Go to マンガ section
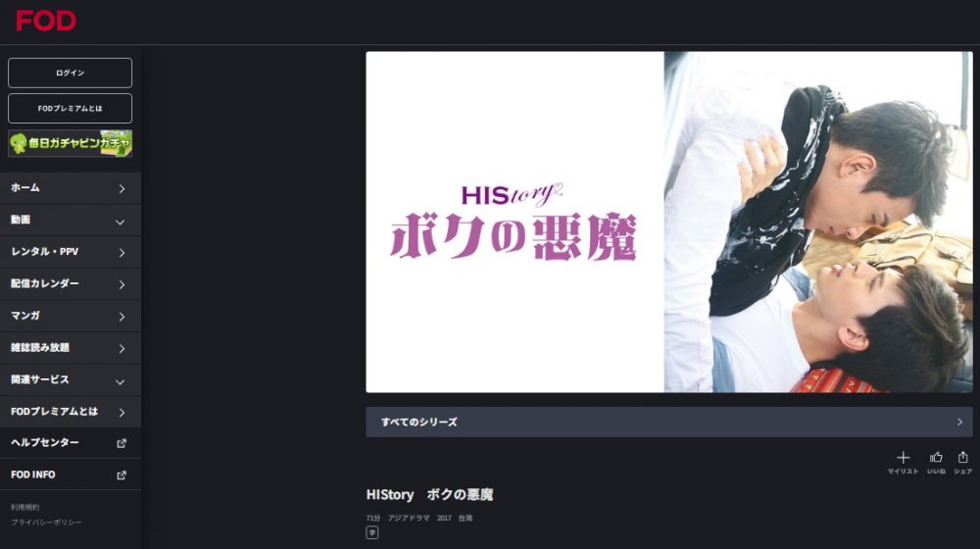The image size is (980, 549). 70,317
